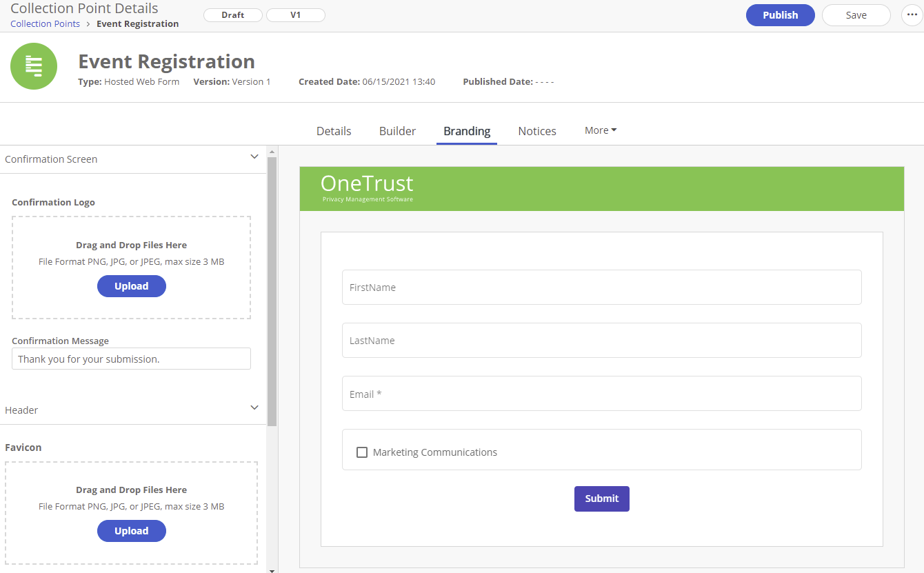The image size is (924, 573).
Task: Collapse the Confirmation Screen section
Action: point(254,157)
